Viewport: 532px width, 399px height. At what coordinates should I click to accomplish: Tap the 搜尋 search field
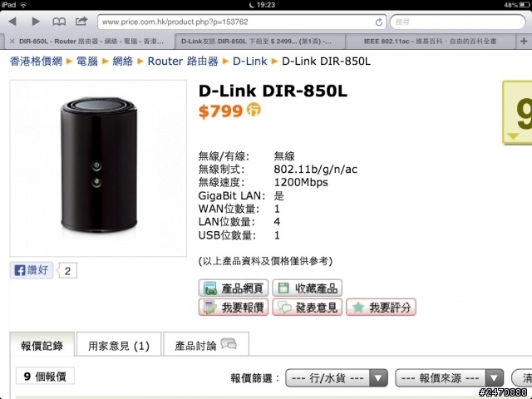coord(457,22)
